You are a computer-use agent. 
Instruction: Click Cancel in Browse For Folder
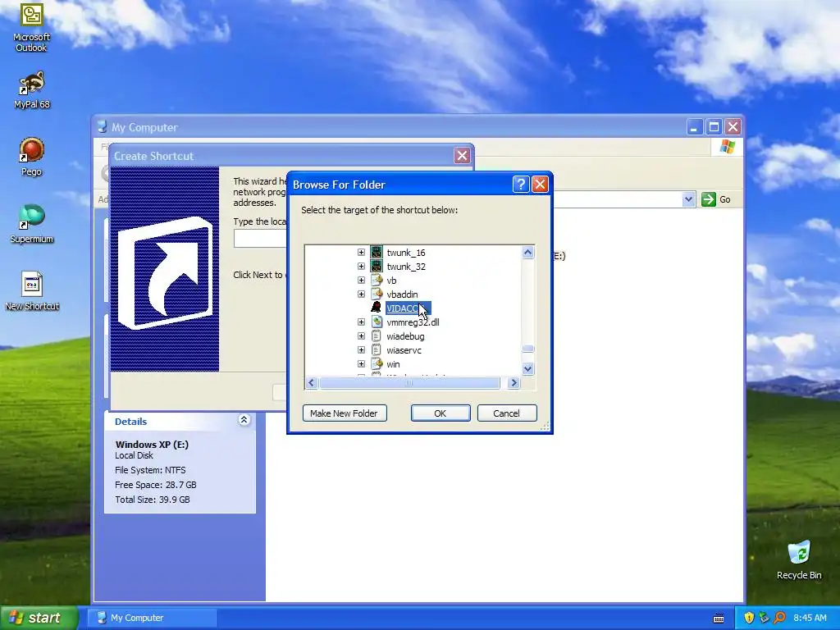[x=507, y=413]
